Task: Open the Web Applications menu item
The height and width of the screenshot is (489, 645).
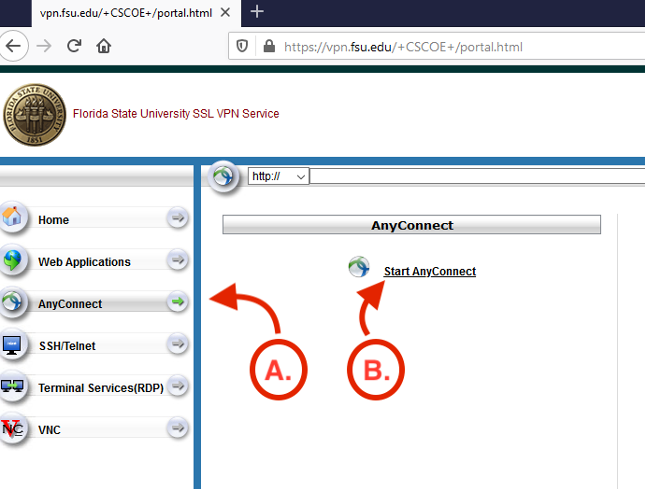Action: click(x=84, y=262)
